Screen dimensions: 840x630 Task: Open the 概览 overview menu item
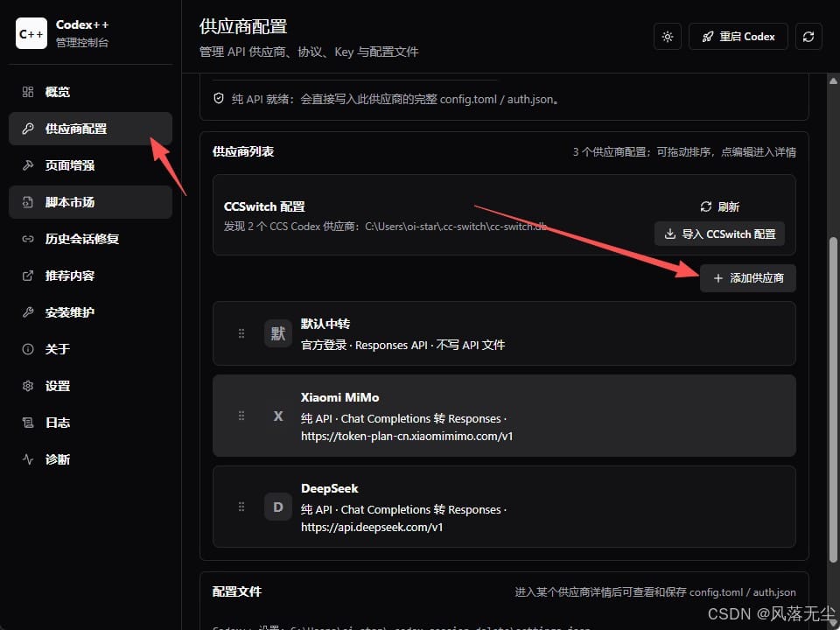[90, 92]
